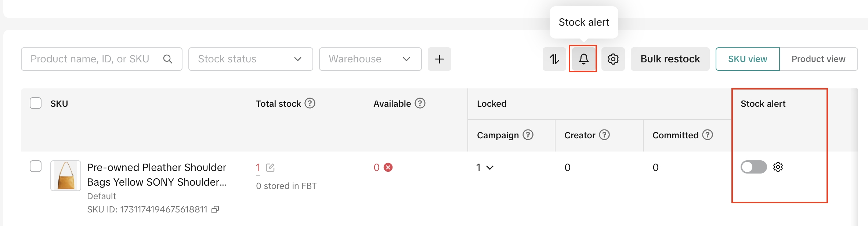Select the Pleather Shoulder Bags row checkbox
Screen dimensions: 868x226
tap(36, 166)
